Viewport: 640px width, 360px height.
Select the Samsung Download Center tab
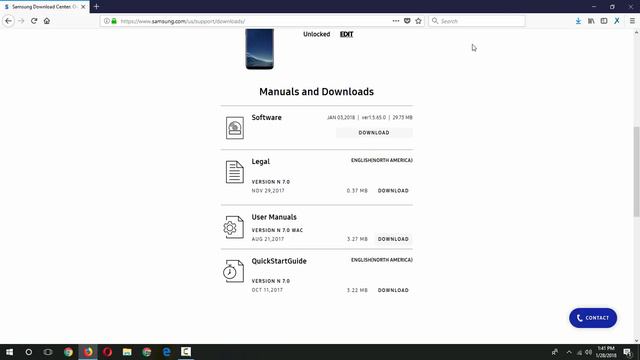point(44,7)
